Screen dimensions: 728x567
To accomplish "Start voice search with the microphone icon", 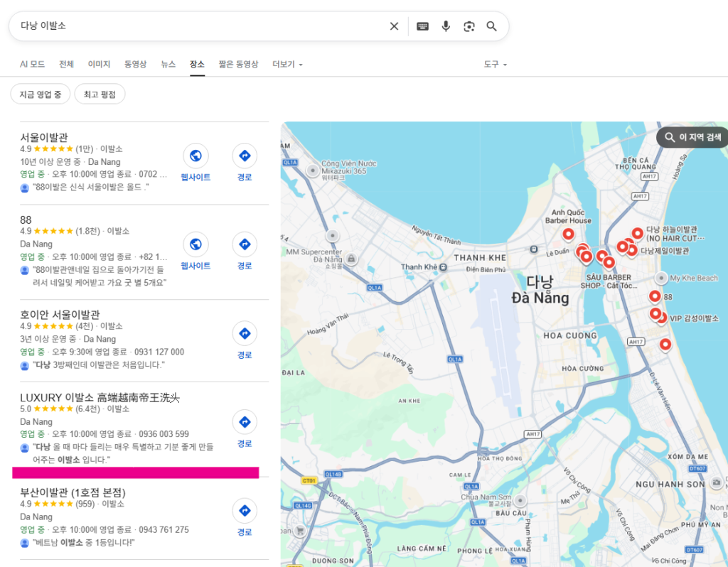I will coord(446,26).
